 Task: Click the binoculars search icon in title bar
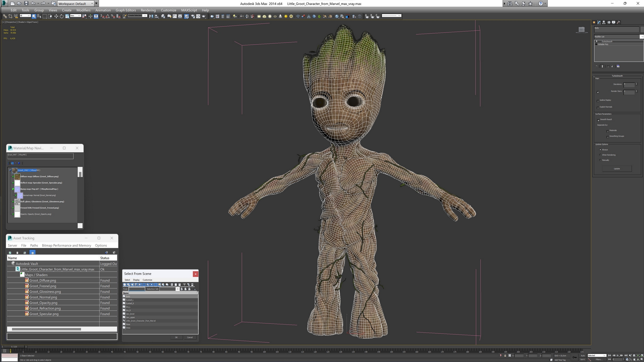point(510,3)
